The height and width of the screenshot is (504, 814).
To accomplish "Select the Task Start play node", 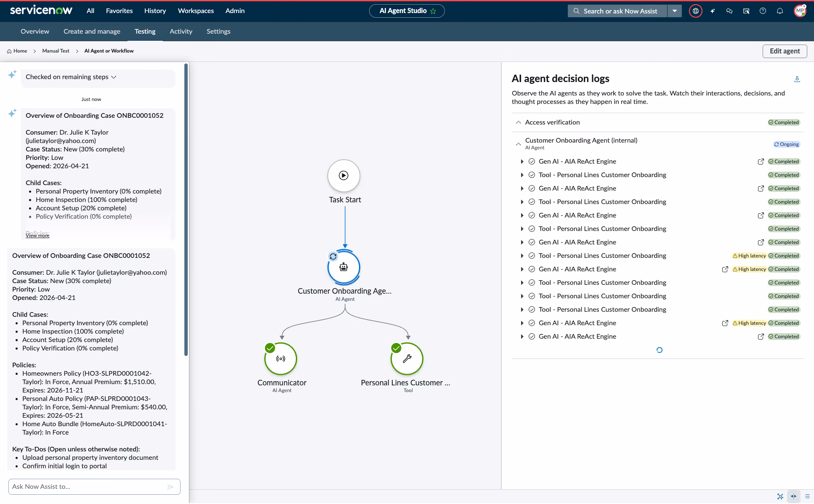I will pyautogui.click(x=344, y=175).
